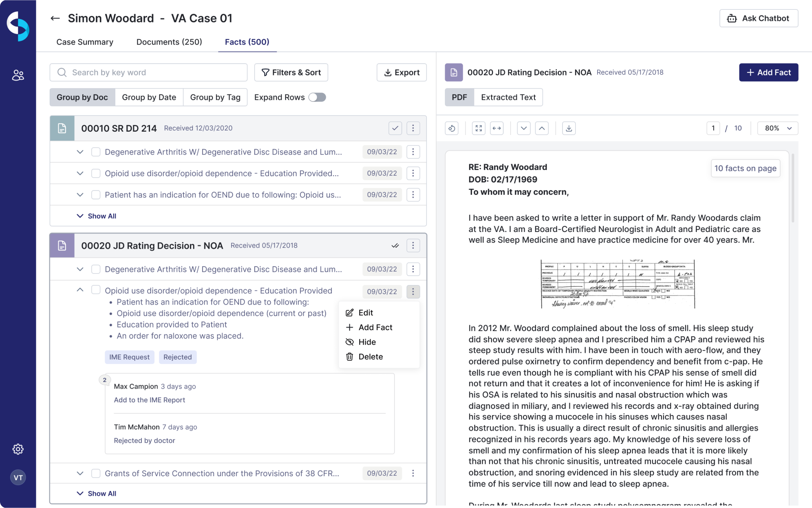
Task: Open Settings from the sidebar gear
Action: coord(18,449)
